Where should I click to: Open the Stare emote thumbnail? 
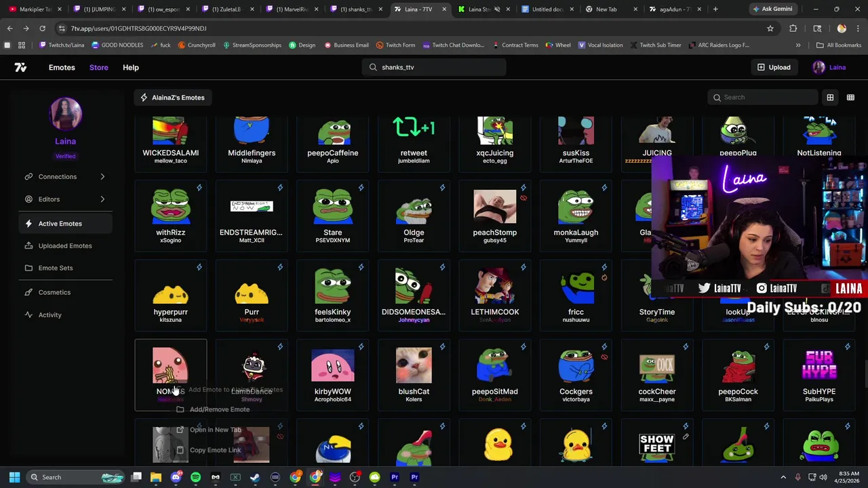(333, 206)
